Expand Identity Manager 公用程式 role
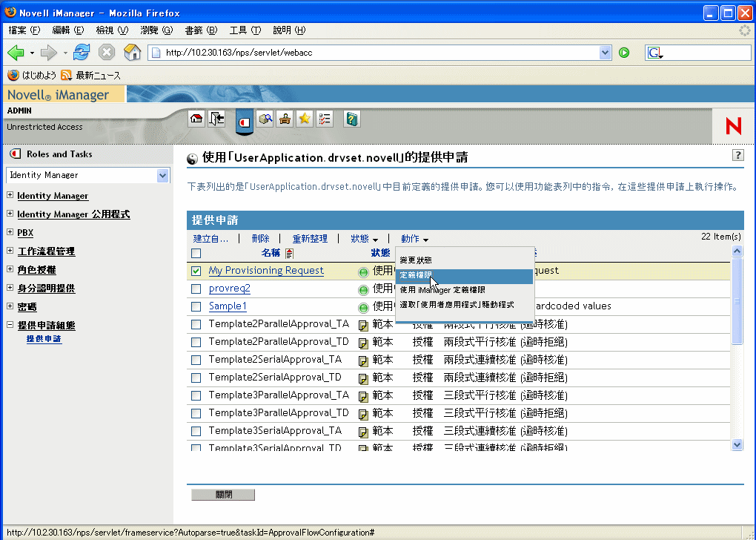The height and width of the screenshot is (540, 756). 10,214
